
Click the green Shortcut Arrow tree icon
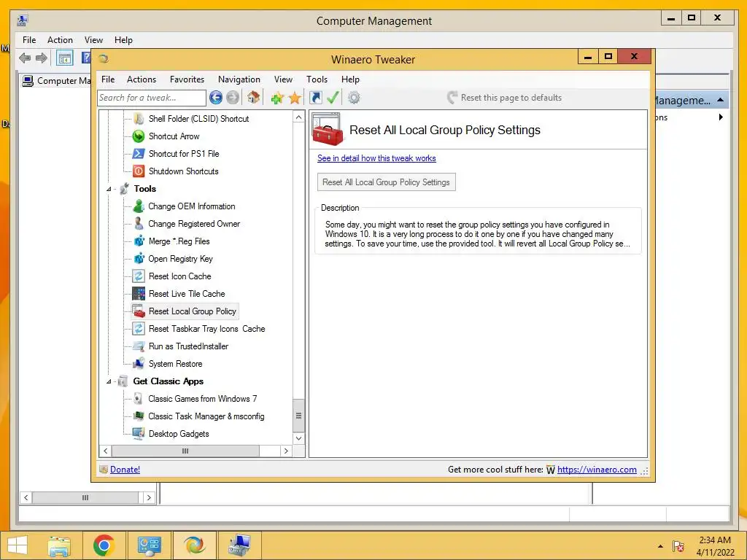(139, 136)
